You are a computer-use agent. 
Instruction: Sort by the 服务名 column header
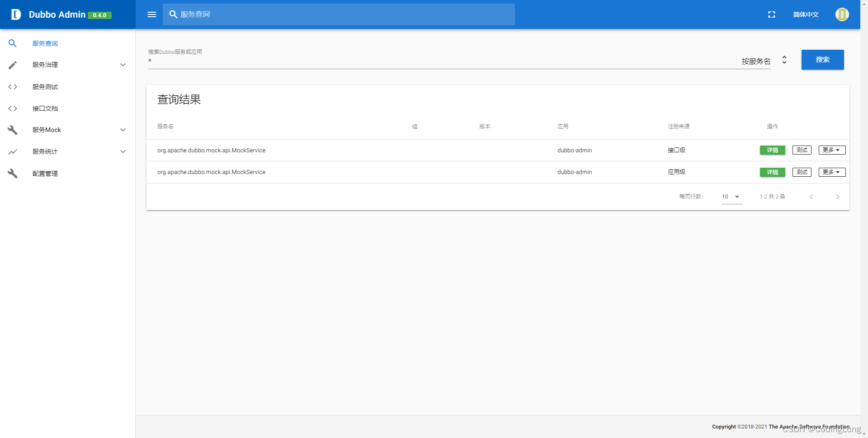point(165,127)
